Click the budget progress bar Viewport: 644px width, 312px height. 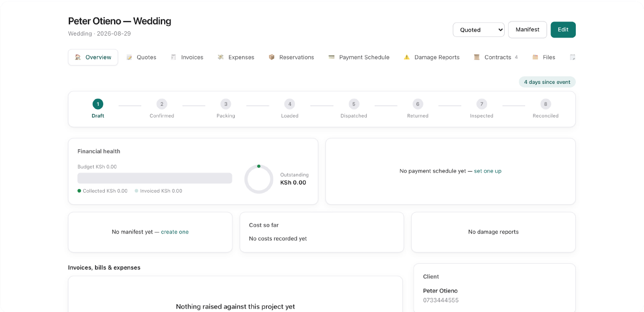155,178
